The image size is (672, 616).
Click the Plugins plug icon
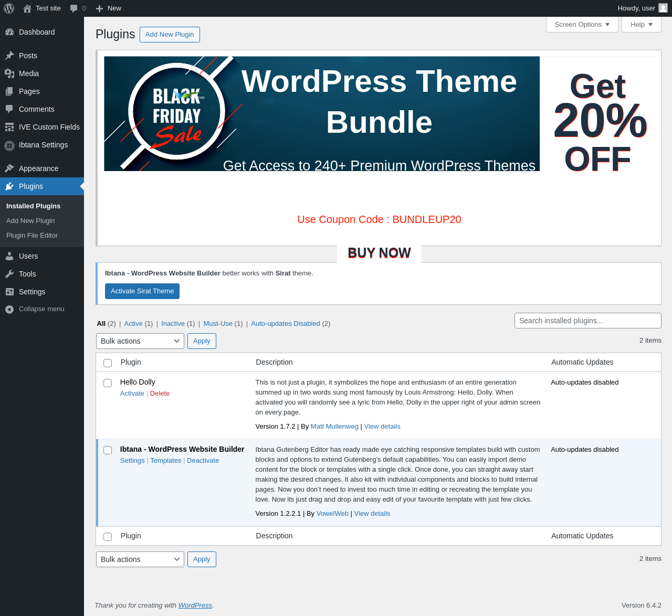pyautogui.click(x=9, y=186)
